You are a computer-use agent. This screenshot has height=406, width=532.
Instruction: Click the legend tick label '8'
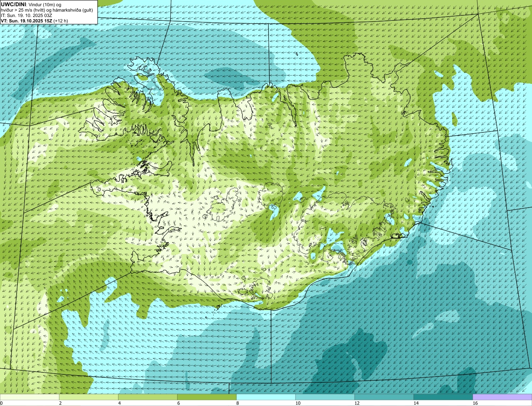click(x=238, y=403)
